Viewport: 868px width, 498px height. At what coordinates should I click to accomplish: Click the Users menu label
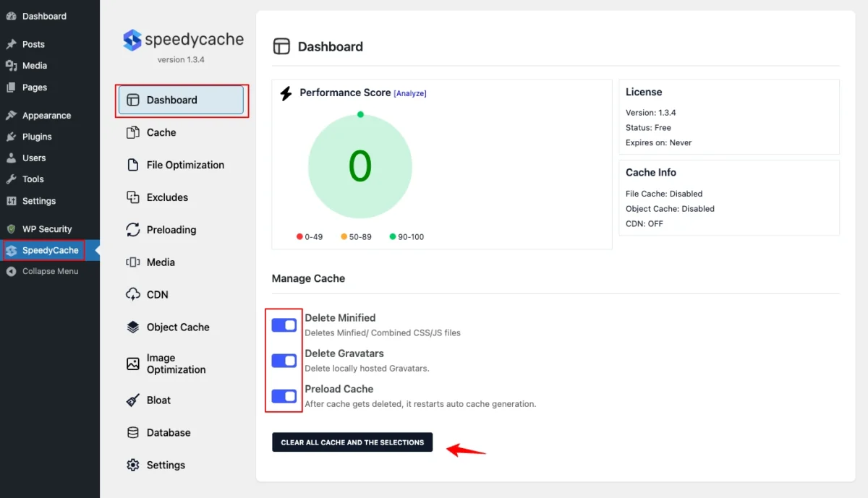(34, 158)
